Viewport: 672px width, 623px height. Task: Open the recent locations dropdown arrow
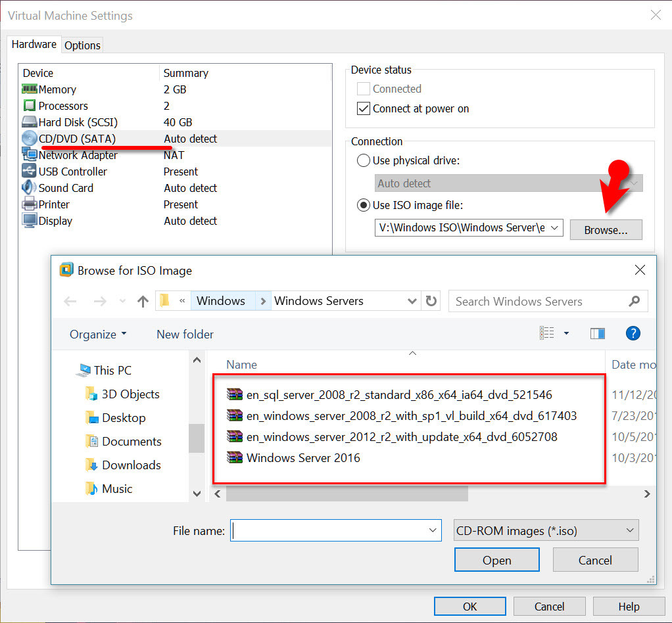coord(122,301)
